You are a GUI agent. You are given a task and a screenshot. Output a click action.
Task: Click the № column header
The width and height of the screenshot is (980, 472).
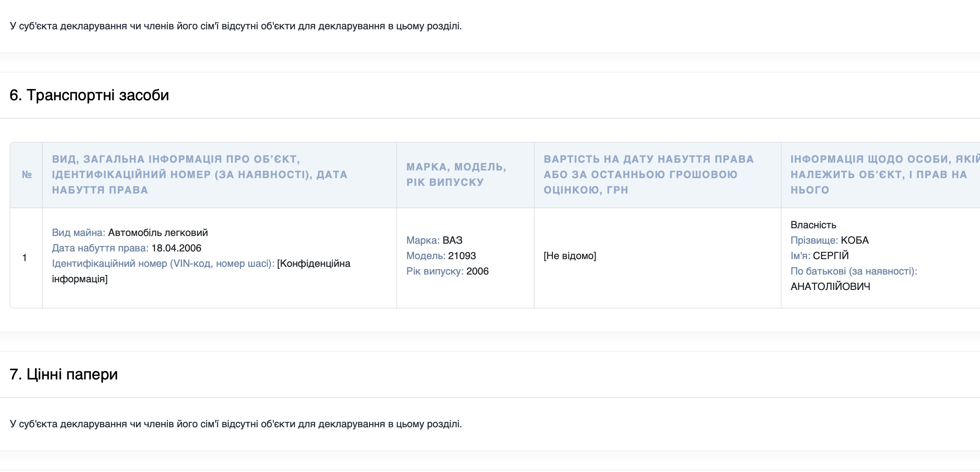pyautogui.click(x=27, y=175)
